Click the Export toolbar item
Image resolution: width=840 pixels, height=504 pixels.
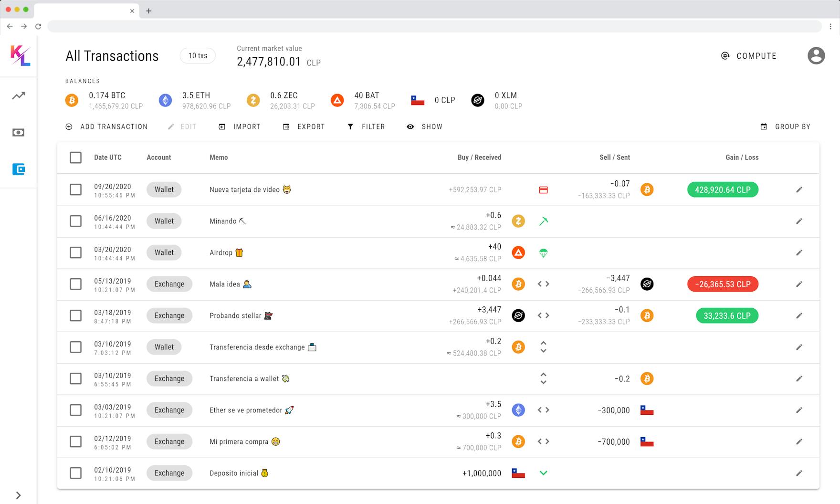pyautogui.click(x=304, y=126)
